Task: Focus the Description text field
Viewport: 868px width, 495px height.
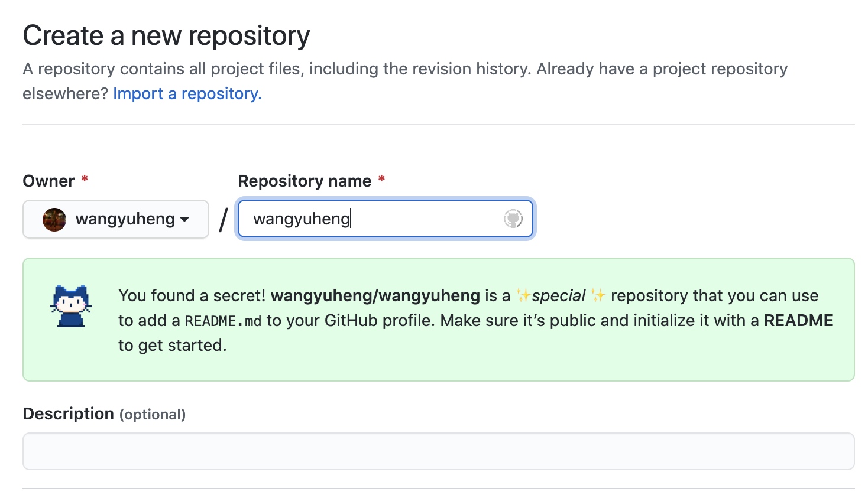Action: click(x=438, y=451)
